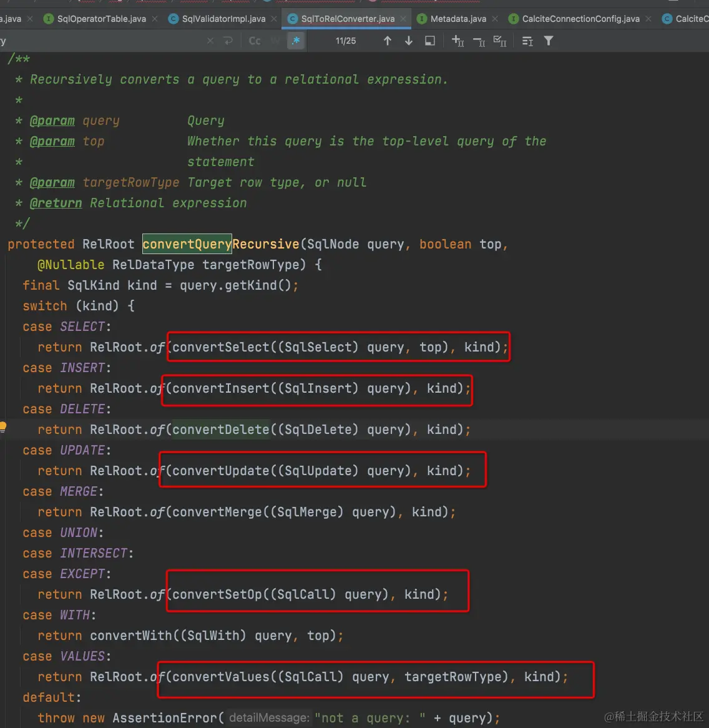The image size is (709, 728).
Task: Click the 'case DELETE:' line
Action: click(x=67, y=409)
